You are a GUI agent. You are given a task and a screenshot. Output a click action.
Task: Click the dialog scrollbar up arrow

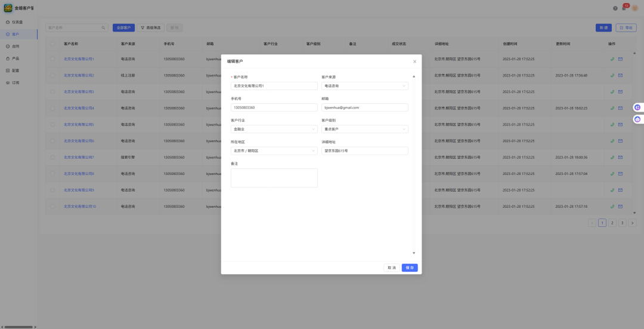[414, 76]
